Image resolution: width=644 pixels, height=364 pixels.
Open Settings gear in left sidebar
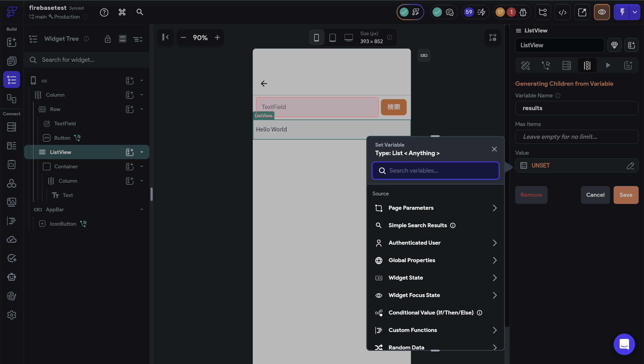point(11,315)
